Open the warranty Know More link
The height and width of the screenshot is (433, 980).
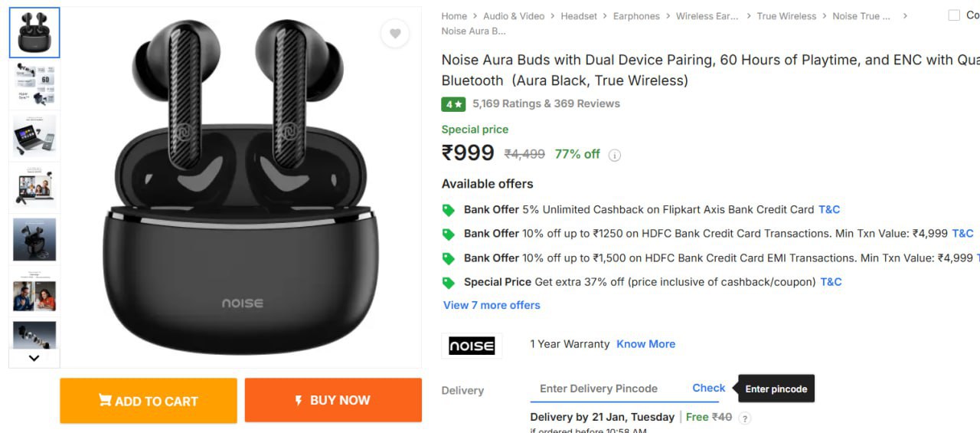pyautogui.click(x=645, y=344)
